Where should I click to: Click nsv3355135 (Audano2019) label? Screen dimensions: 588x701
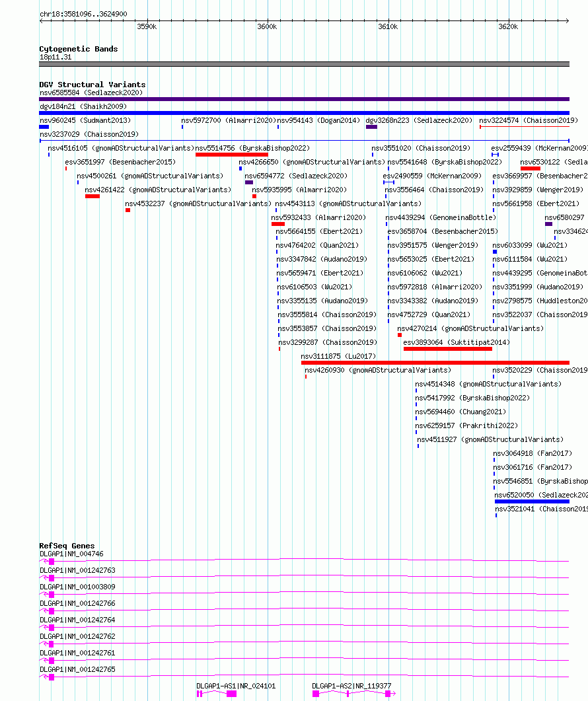323,301
